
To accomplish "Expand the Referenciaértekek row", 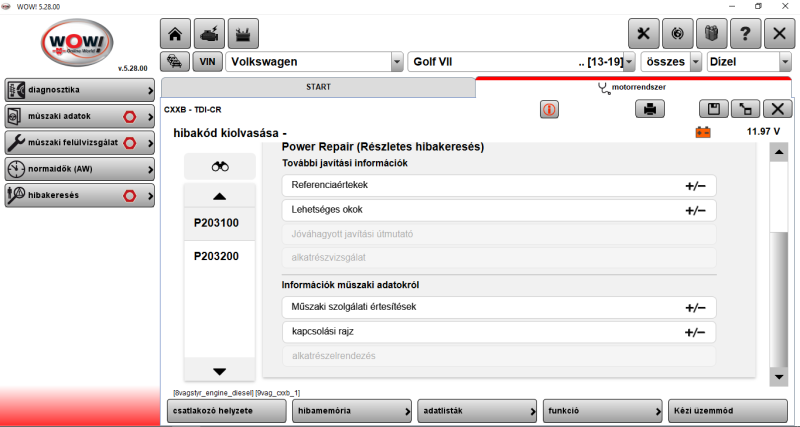I will pos(499,185).
